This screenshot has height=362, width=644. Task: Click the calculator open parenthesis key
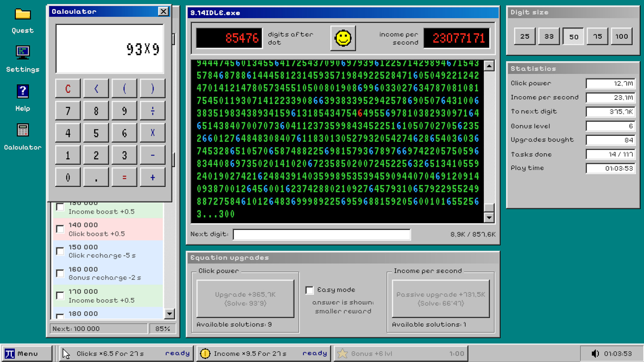tap(124, 88)
